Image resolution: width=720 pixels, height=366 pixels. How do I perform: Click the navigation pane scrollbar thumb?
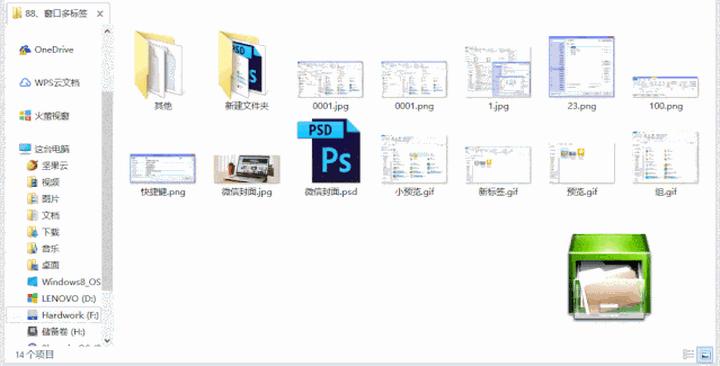107,191
